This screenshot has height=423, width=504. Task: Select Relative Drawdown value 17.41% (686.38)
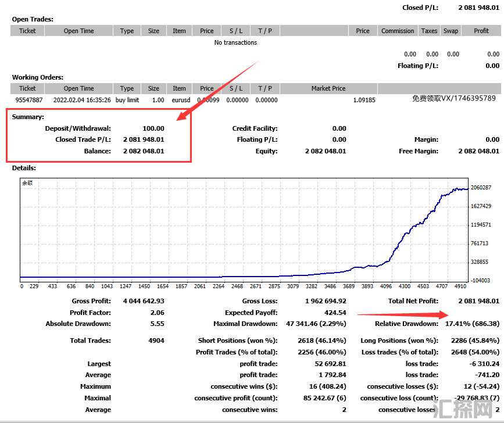pyautogui.click(x=472, y=324)
